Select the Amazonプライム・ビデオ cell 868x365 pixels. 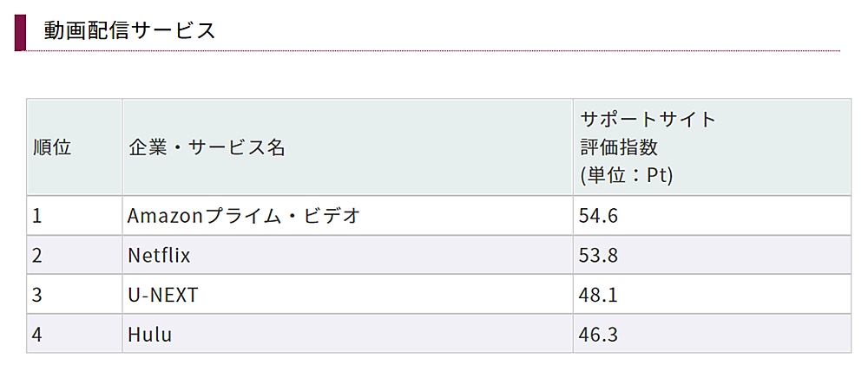(x=243, y=216)
